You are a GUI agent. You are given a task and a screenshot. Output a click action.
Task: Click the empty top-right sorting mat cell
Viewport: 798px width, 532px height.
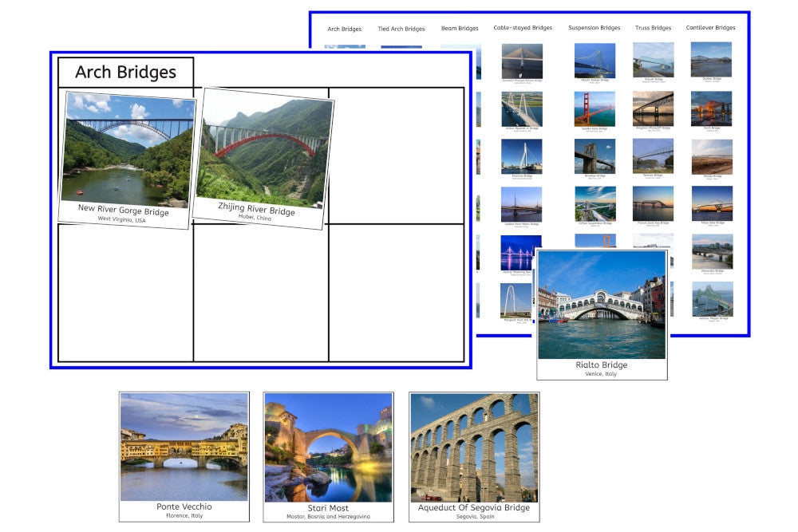[396, 156]
